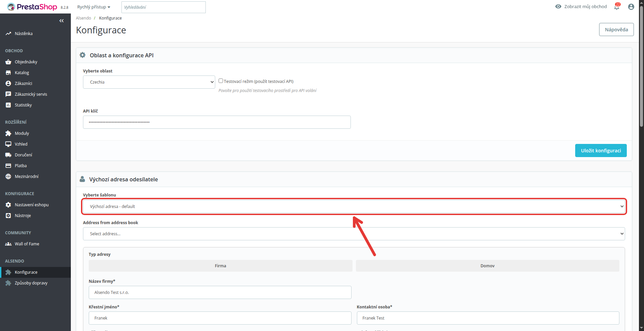Open Konfigurace in Alsendo sidebar menu
The width and height of the screenshot is (644, 331).
[x=35, y=272]
